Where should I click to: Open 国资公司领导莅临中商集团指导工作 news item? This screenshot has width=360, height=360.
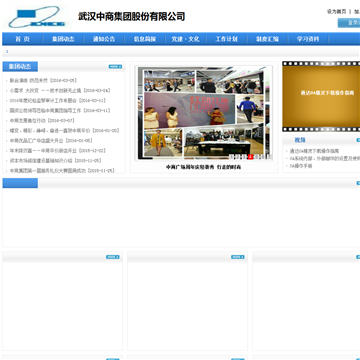[x=60, y=111]
